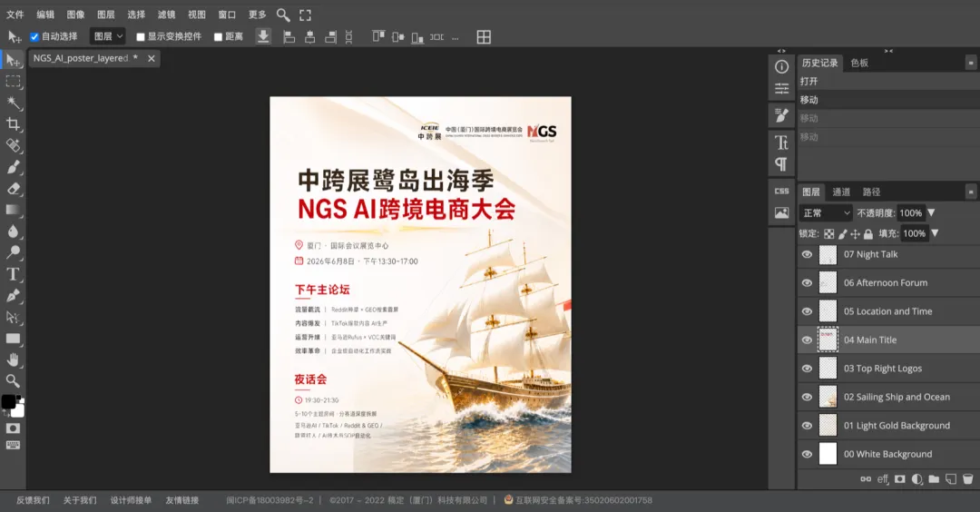Create a new layer folder
This screenshot has width=980, height=512.
pos(934,479)
